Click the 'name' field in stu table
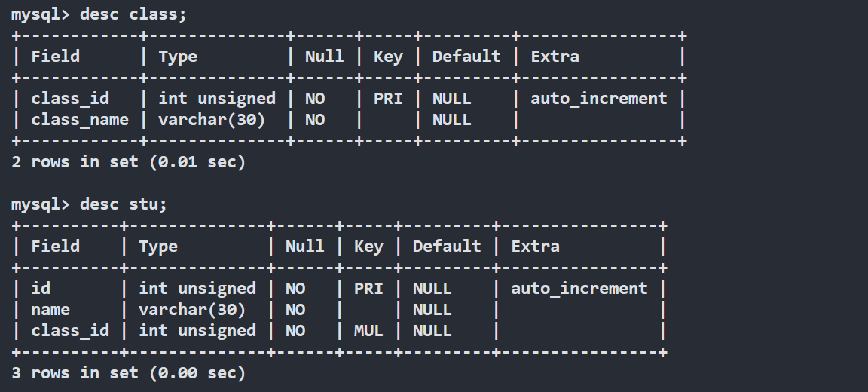The height and width of the screenshot is (392, 868). (x=50, y=310)
